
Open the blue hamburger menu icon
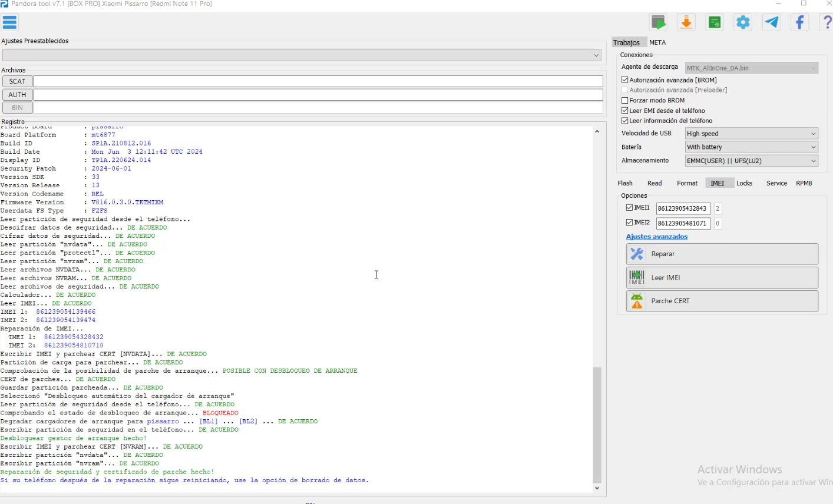tap(10, 22)
